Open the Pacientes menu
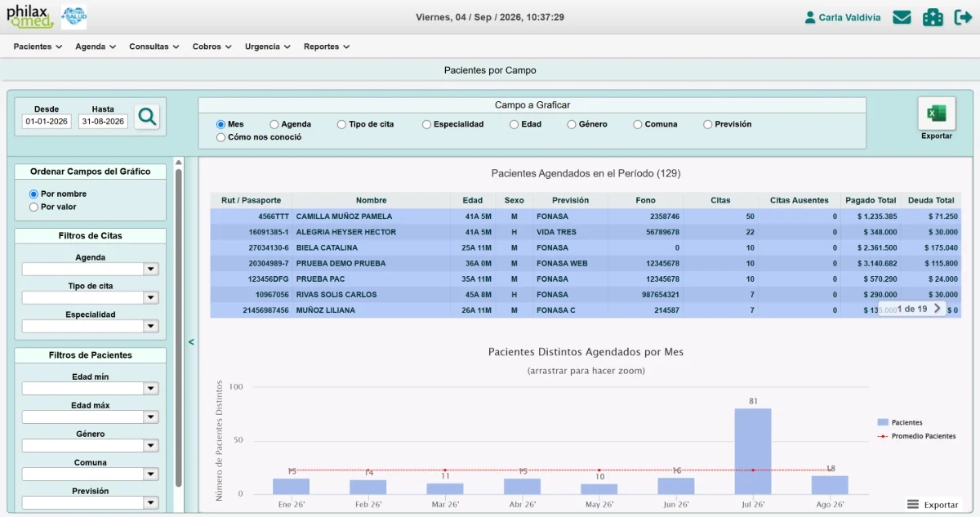This screenshot has height=517, width=980. click(38, 47)
